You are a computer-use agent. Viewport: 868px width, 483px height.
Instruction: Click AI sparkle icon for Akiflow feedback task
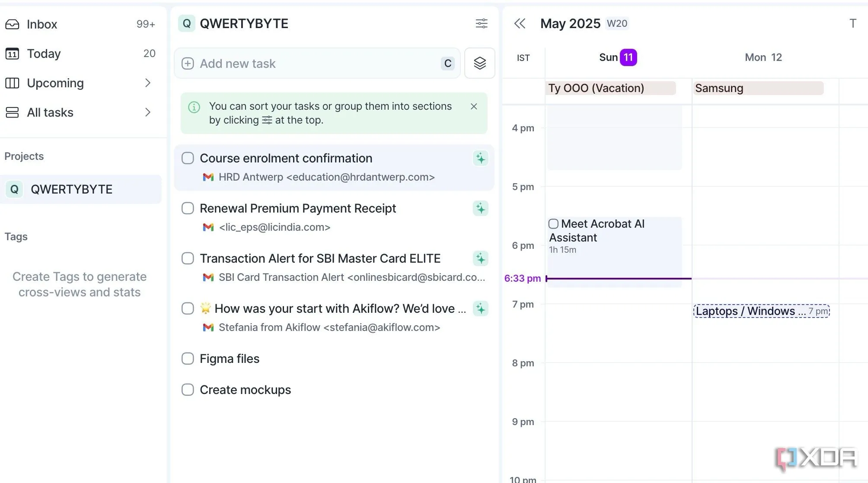[x=480, y=308]
